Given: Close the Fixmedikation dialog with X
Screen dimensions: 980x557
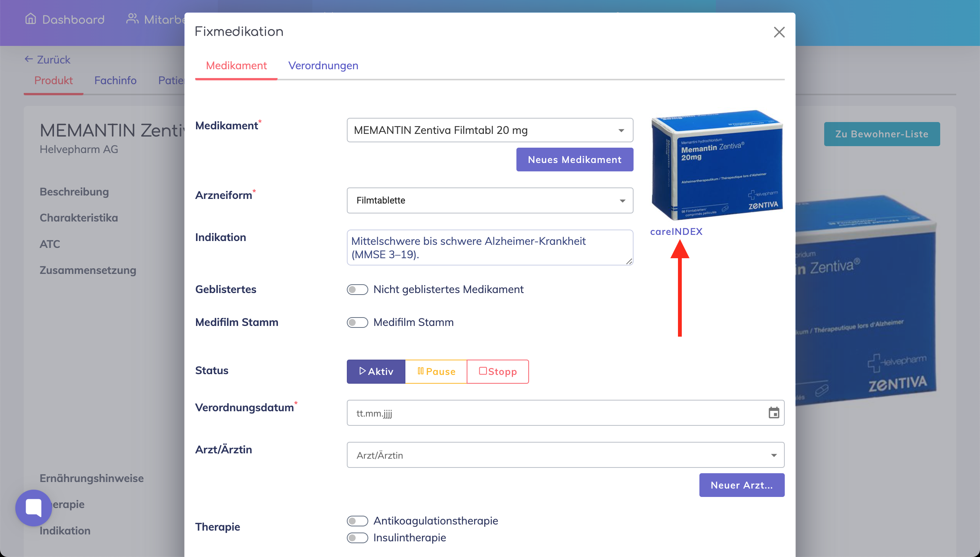Looking at the screenshot, I should [x=779, y=32].
